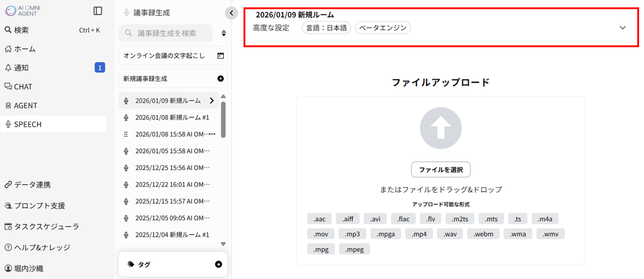
Task: Click the upload arrow circle icon
Action: click(x=441, y=128)
